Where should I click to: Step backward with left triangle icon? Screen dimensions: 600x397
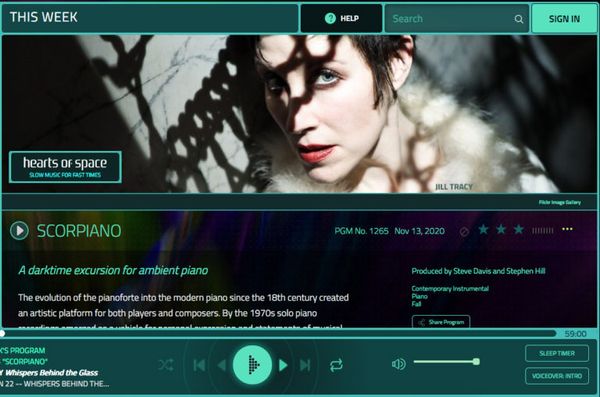(x=222, y=365)
